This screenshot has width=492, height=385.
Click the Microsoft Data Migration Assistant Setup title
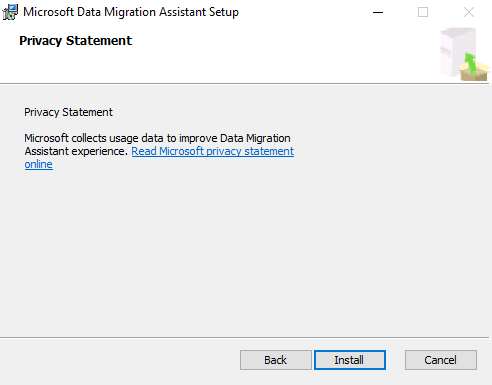click(x=131, y=12)
